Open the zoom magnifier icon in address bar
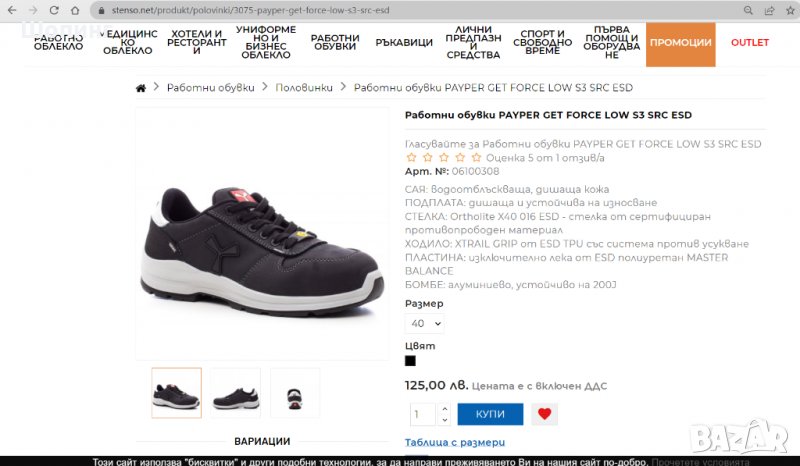 (748, 10)
